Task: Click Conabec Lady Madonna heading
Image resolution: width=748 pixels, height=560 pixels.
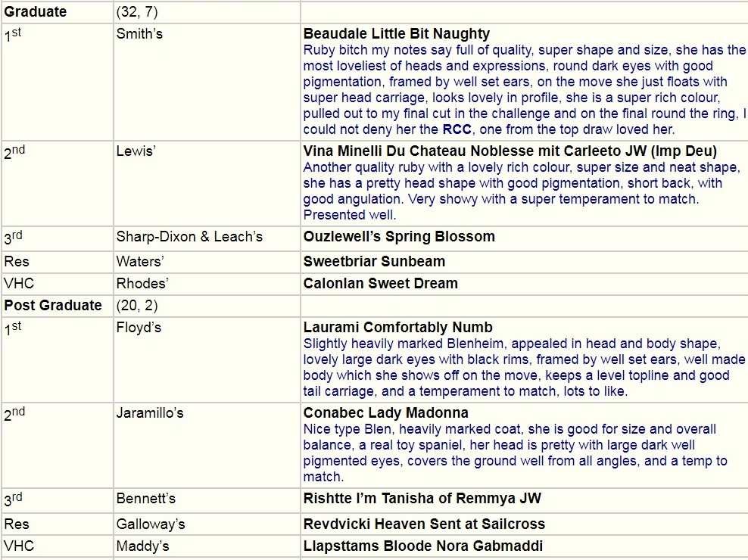Action: coord(385,413)
